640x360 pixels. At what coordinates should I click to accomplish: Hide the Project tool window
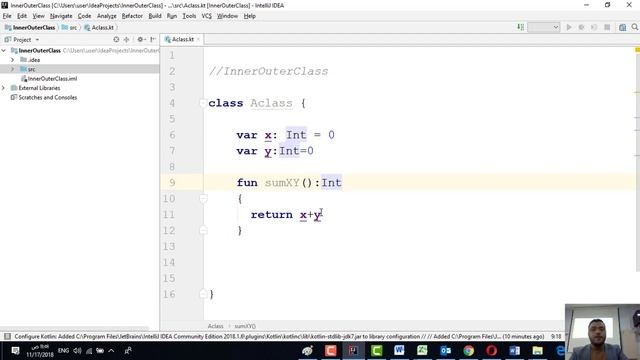click(153, 40)
